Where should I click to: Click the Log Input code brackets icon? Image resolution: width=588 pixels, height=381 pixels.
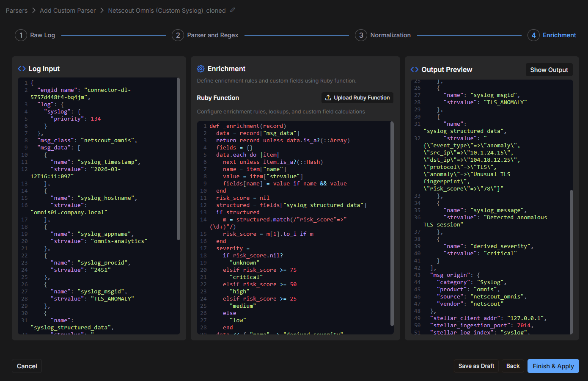pyautogui.click(x=22, y=69)
